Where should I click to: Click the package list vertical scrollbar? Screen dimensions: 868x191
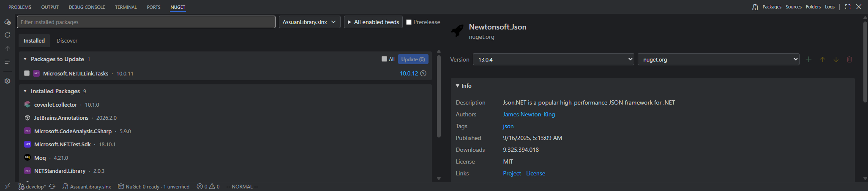(x=439, y=96)
